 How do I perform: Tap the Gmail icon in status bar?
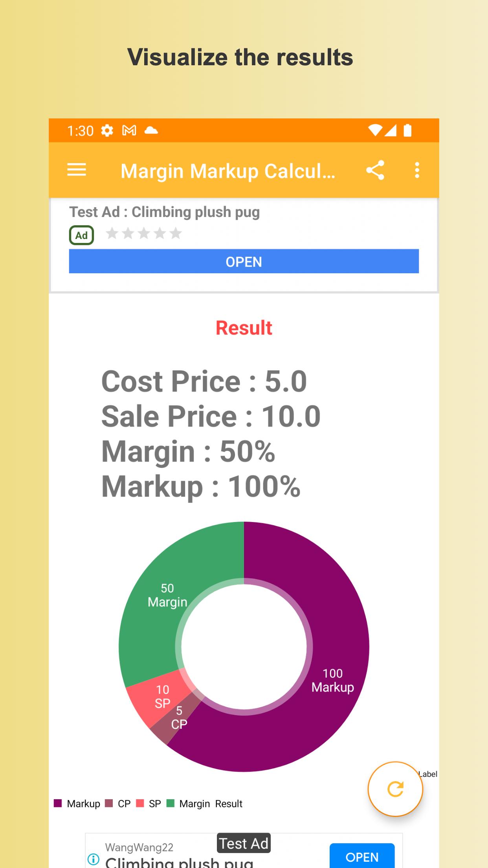tap(129, 130)
